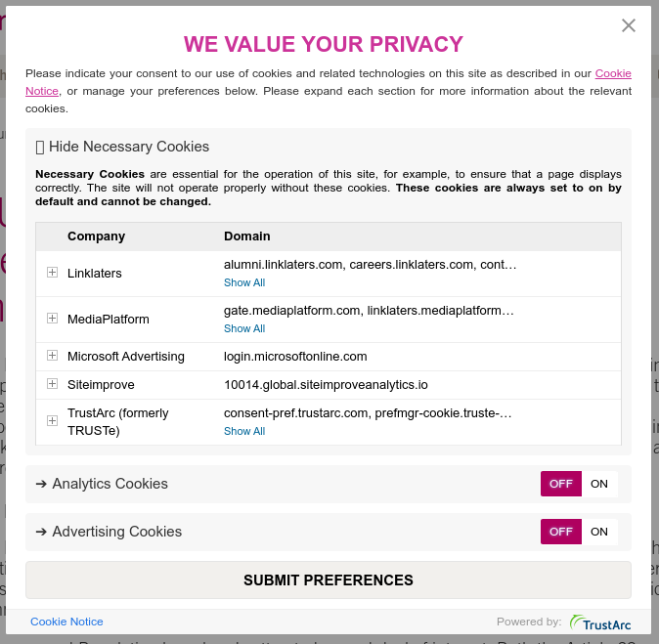Expand the Microsoft Advertising plus icon

52,356
